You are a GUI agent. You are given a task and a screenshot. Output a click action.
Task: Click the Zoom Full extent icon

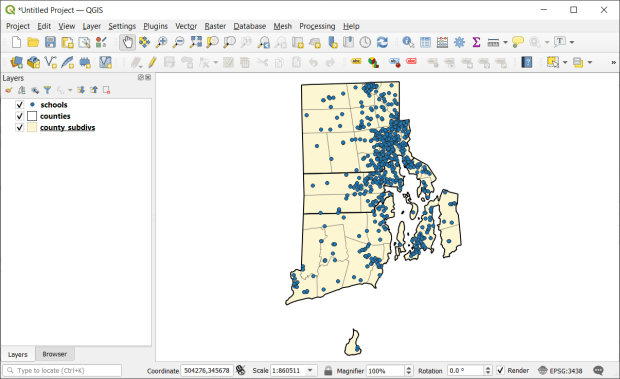point(195,42)
